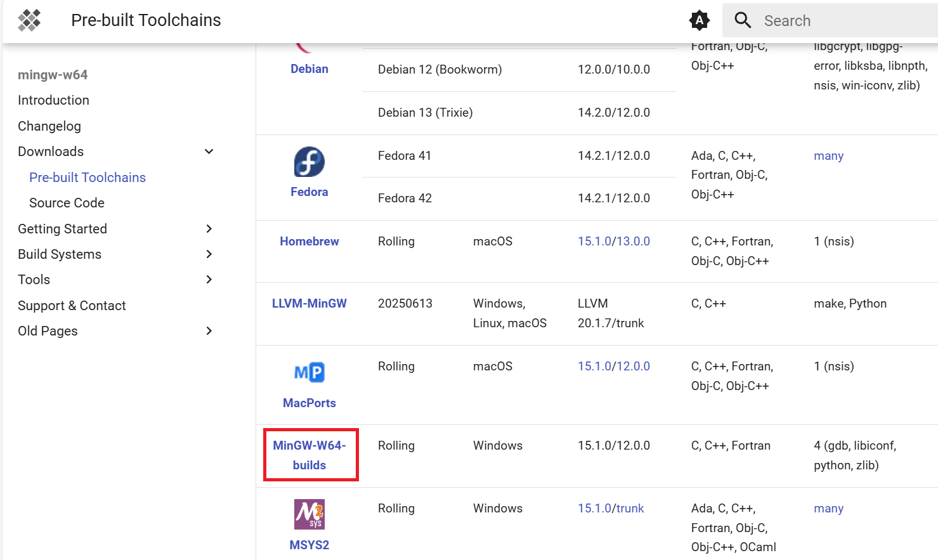938x560 pixels.
Task: Open Support & Contact page
Action: [72, 306]
